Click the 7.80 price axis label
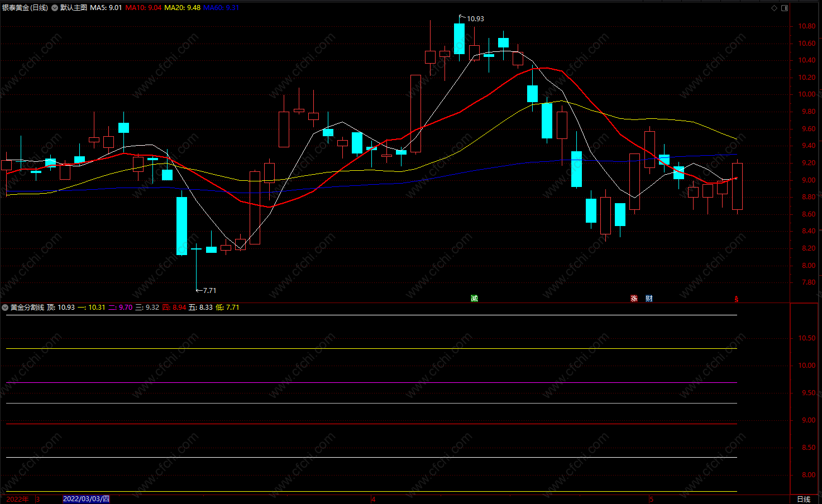 coord(808,283)
